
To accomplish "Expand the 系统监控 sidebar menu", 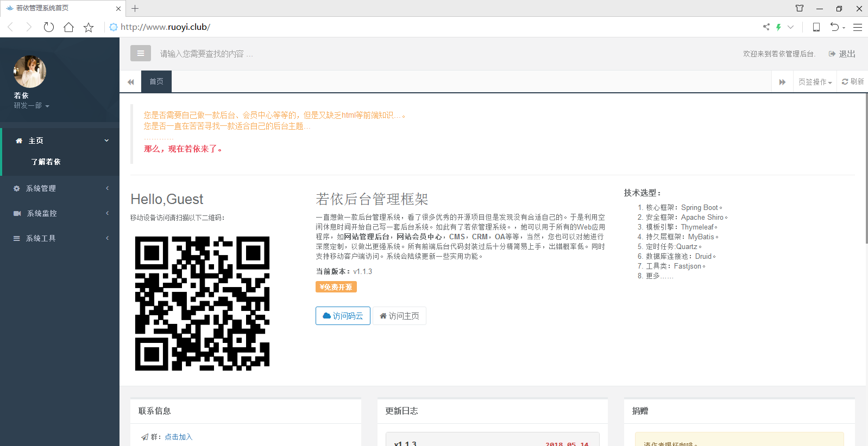I will tap(60, 213).
